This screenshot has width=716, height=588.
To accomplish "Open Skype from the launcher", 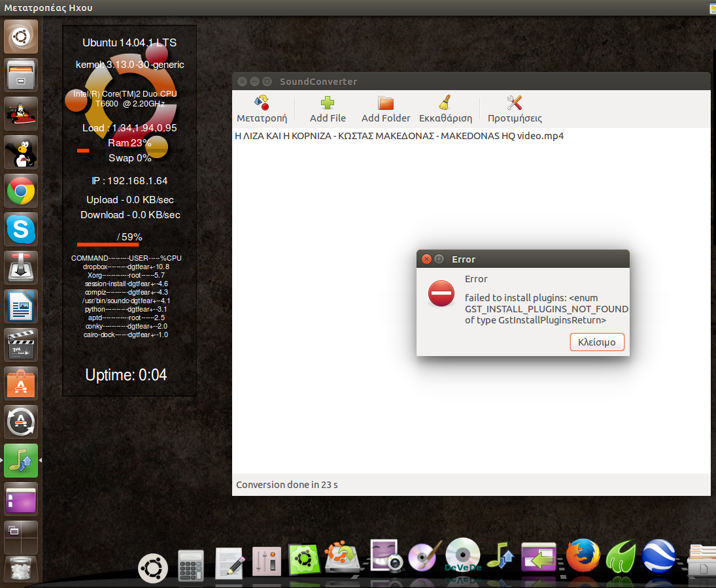I will coord(21,229).
